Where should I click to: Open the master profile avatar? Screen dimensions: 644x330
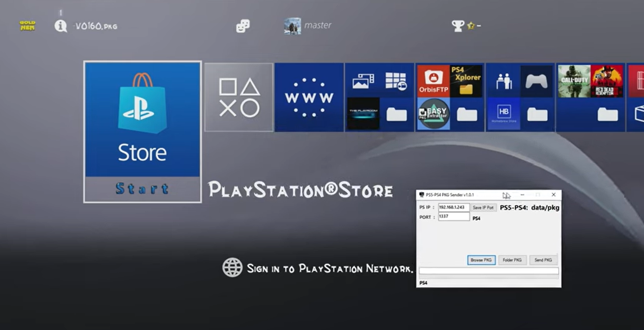(x=293, y=26)
